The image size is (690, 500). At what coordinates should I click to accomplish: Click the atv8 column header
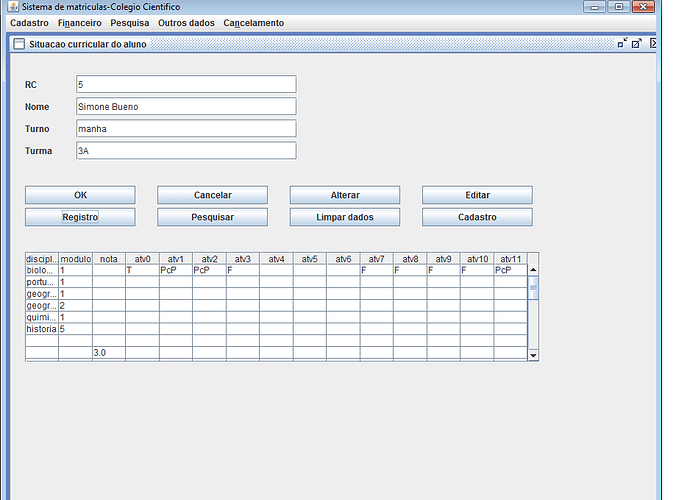(x=410, y=259)
